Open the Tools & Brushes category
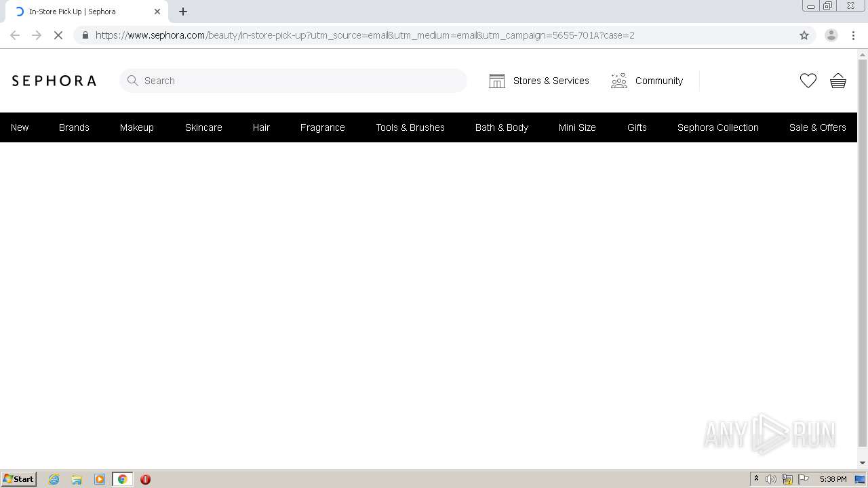This screenshot has width=868, height=488. (x=410, y=127)
